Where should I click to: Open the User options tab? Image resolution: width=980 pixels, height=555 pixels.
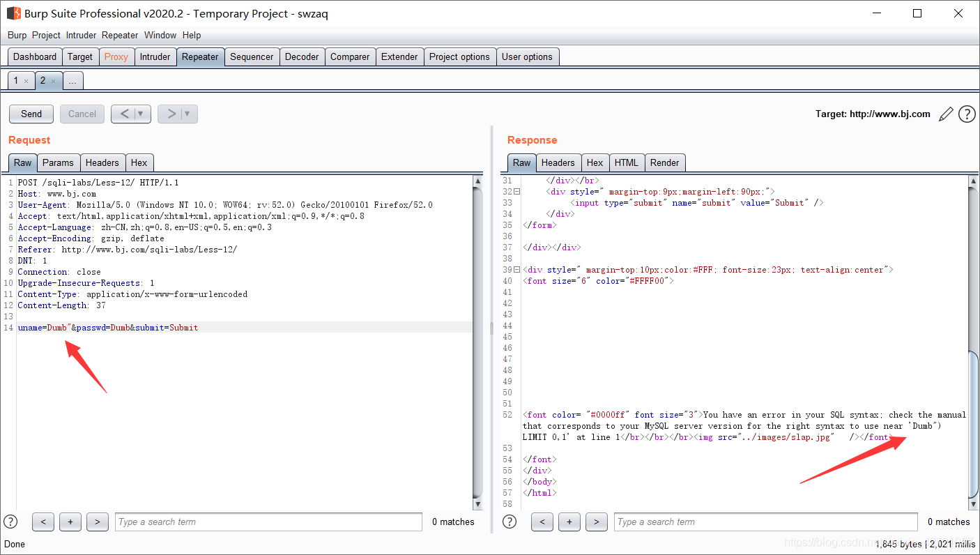(527, 57)
